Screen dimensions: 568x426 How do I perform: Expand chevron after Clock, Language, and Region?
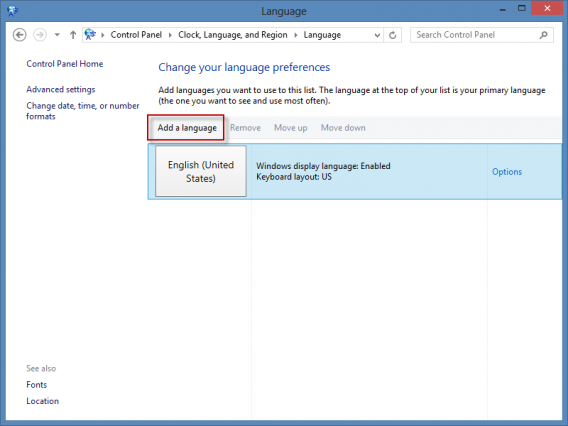point(296,35)
